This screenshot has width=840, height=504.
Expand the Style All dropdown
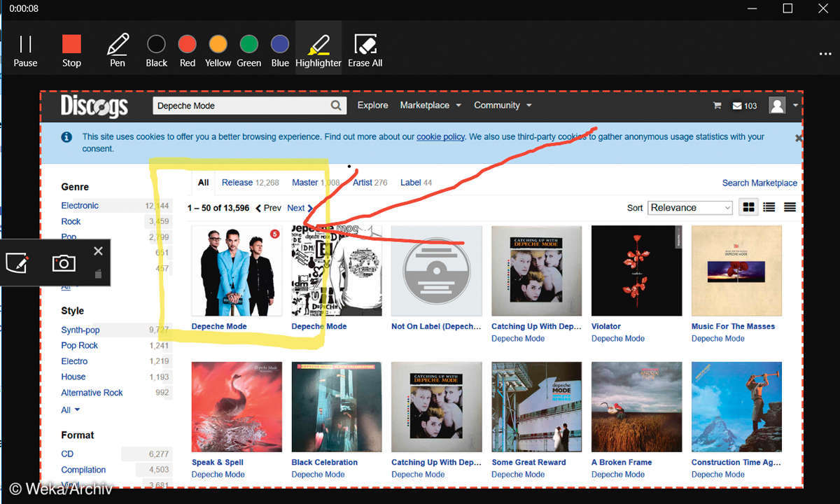point(70,409)
